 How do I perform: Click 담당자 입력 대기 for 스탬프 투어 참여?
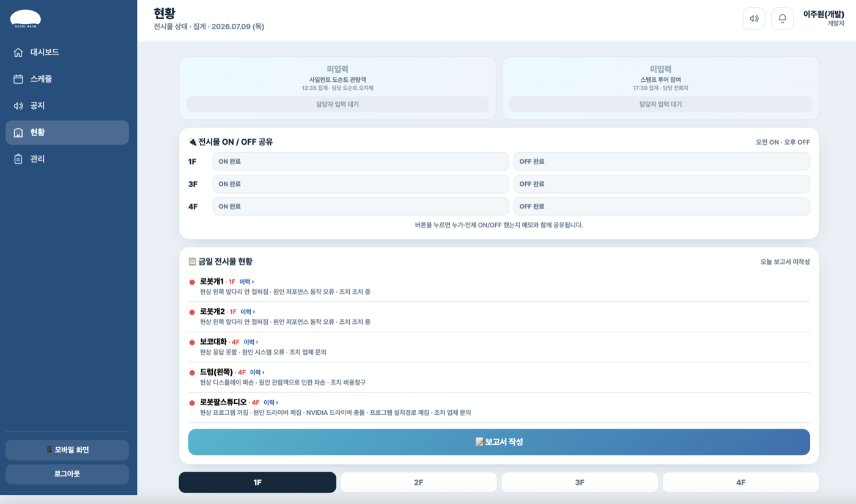coord(661,104)
